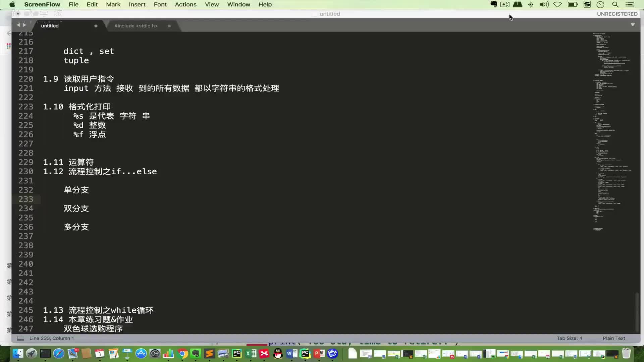The width and height of the screenshot is (644, 362).
Task: Toggle the side bar icon in status bar
Action: pyautogui.click(x=20, y=338)
